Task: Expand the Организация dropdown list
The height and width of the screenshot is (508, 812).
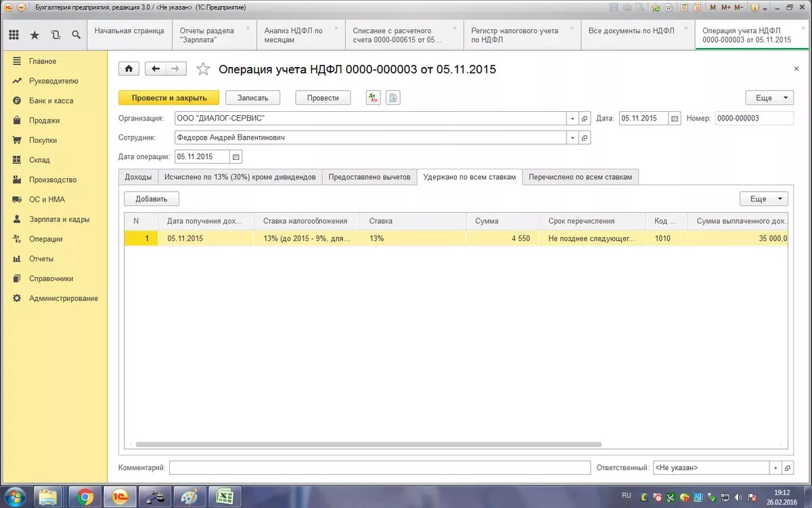Action: [572, 118]
